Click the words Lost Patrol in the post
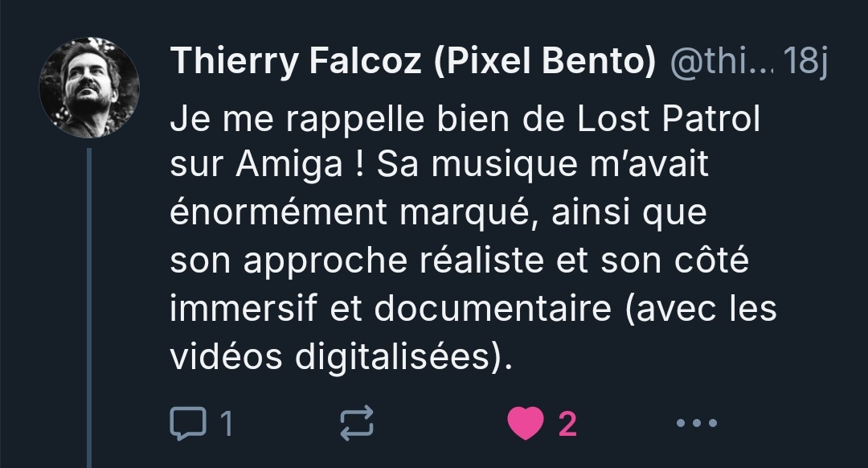868x468 pixels. (668, 118)
